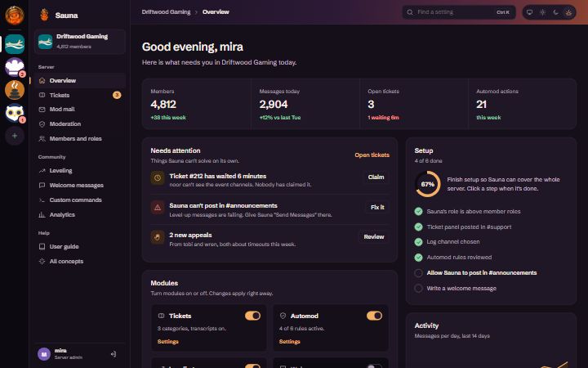This screenshot has width=588, height=368.
Task: Turn off the Automod module switch
Action: click(x=374, y=316)
